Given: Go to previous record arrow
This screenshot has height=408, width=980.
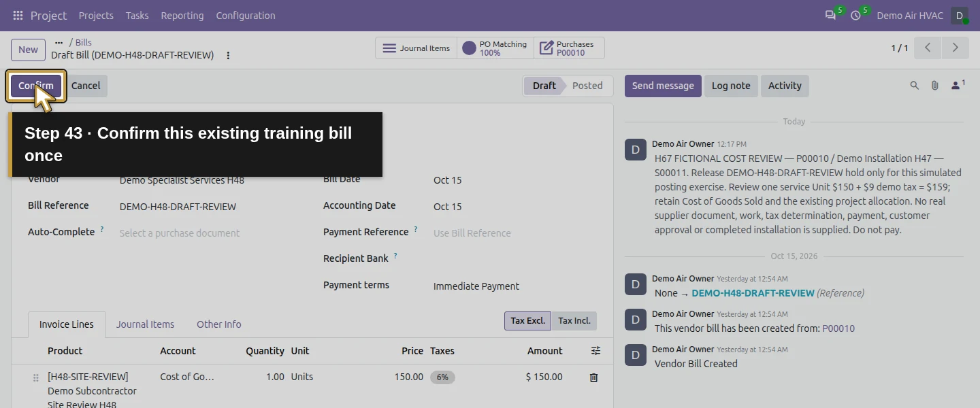Looking at the screenshot, I should point(928,48).
